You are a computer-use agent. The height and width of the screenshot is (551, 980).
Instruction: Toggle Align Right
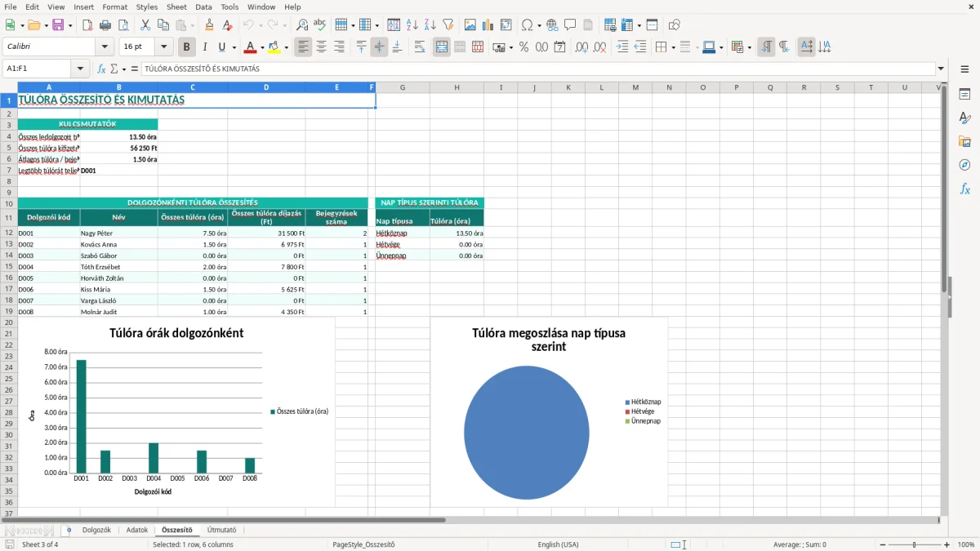pos(339,47)
